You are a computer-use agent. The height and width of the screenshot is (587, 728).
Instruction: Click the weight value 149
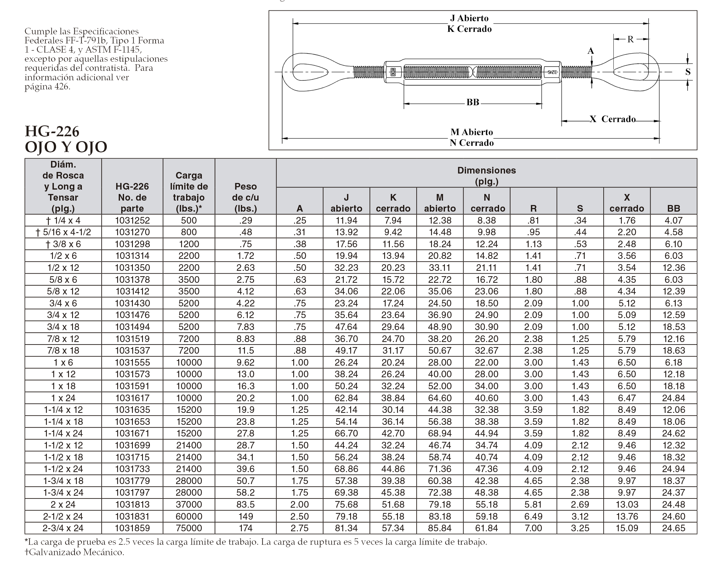point(246,516)
